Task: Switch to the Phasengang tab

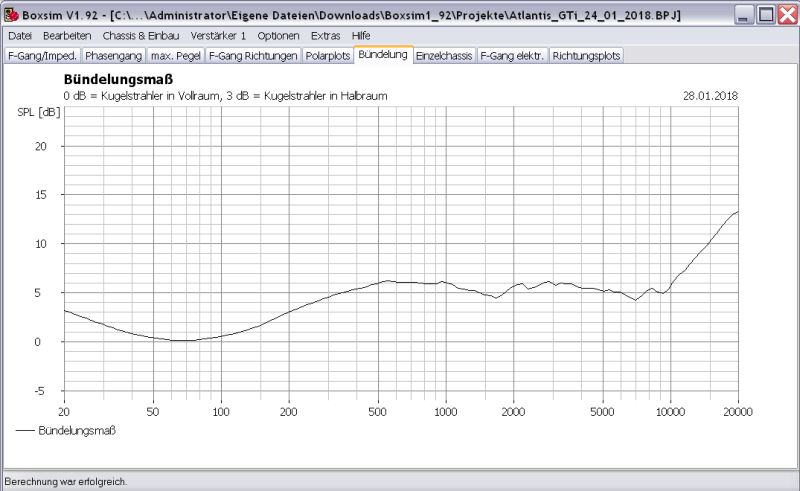Action: (113, 56)
